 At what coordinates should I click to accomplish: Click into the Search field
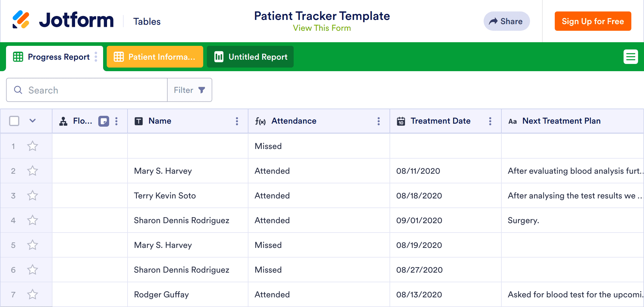90,90
